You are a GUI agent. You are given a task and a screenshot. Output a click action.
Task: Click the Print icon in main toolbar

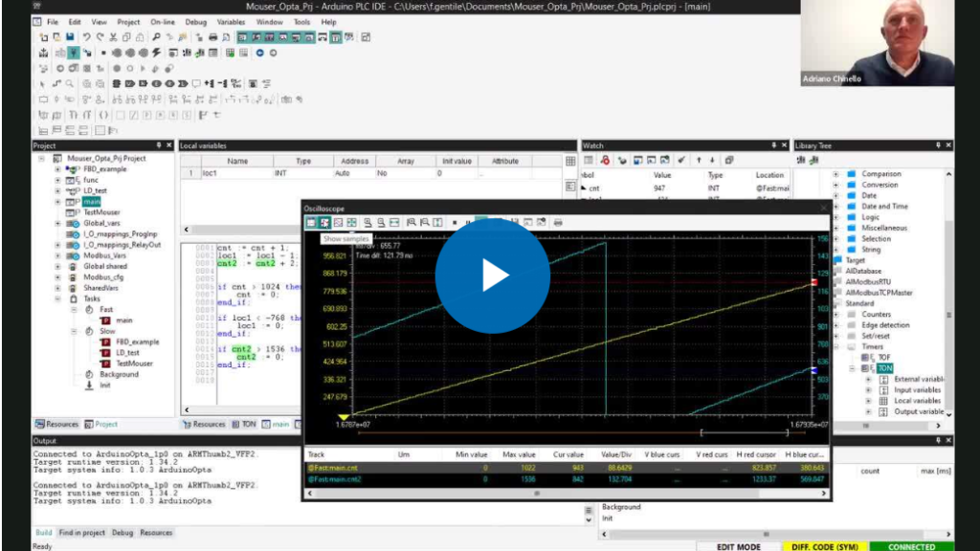[x=212, y=37]
